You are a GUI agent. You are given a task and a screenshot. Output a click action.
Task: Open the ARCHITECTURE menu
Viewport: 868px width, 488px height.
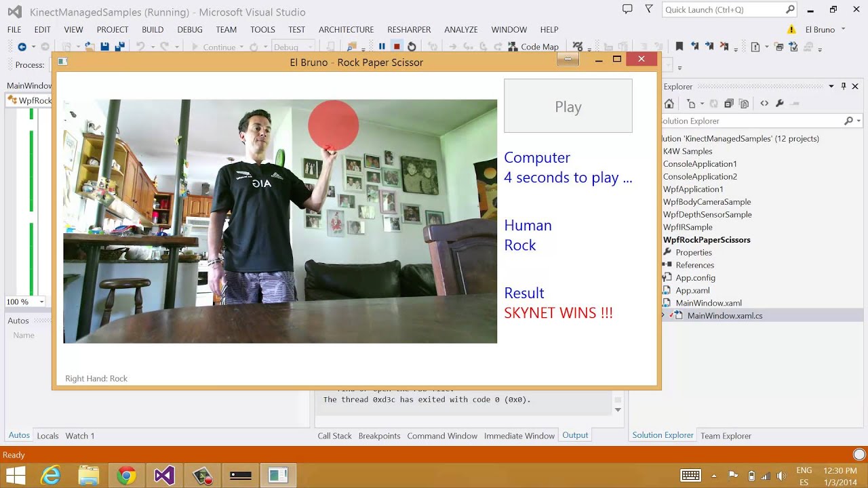click(346, 30)
